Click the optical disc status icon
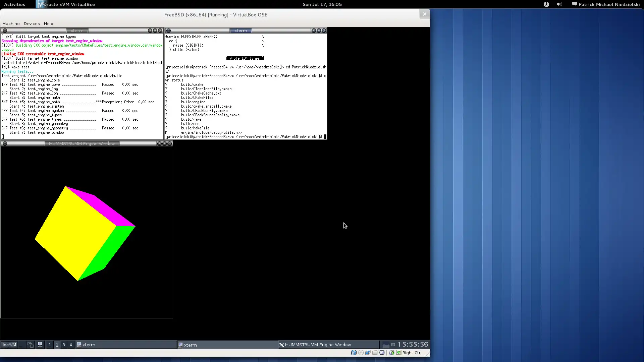The height and width of the screenshot is (362, 644). [x=361, y=353]
